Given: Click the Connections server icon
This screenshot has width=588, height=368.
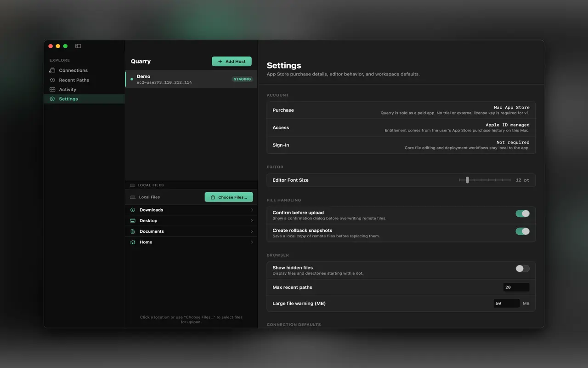Looking at the screenshot, I should coord(52,70).
